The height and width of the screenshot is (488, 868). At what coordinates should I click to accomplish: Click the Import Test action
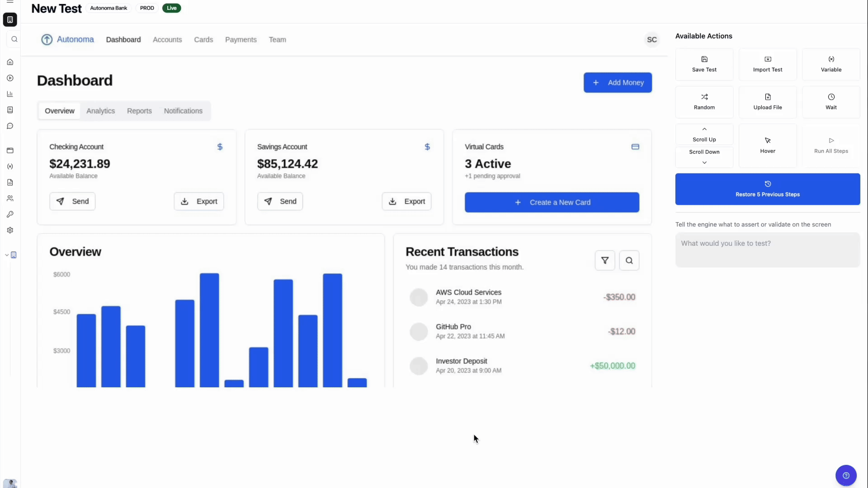[767, 64]
